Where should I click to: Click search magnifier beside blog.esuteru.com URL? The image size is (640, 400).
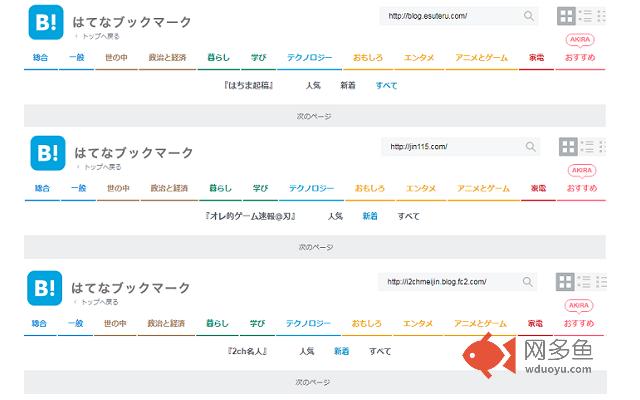[x=529, y=16]
